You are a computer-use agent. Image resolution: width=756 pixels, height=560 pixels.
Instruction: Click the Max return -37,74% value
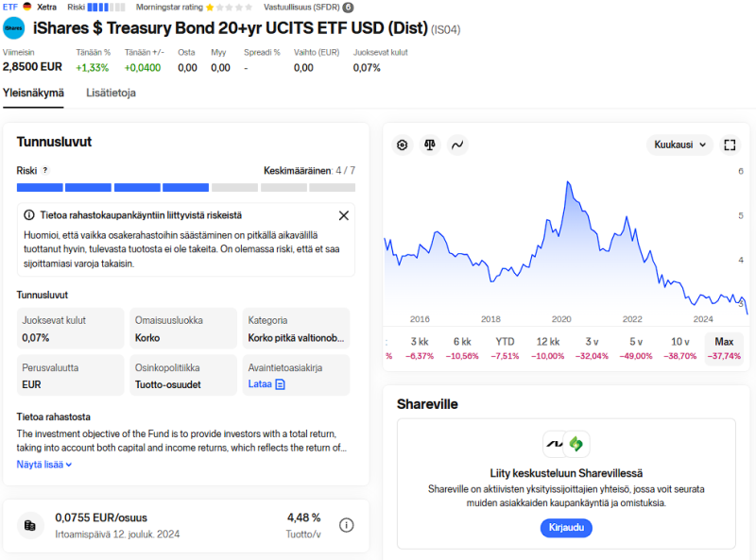coord(724,356)
